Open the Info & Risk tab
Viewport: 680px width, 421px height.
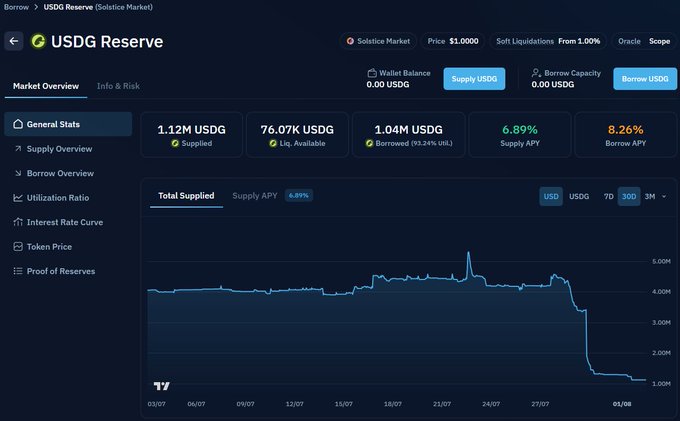[118, 86]
